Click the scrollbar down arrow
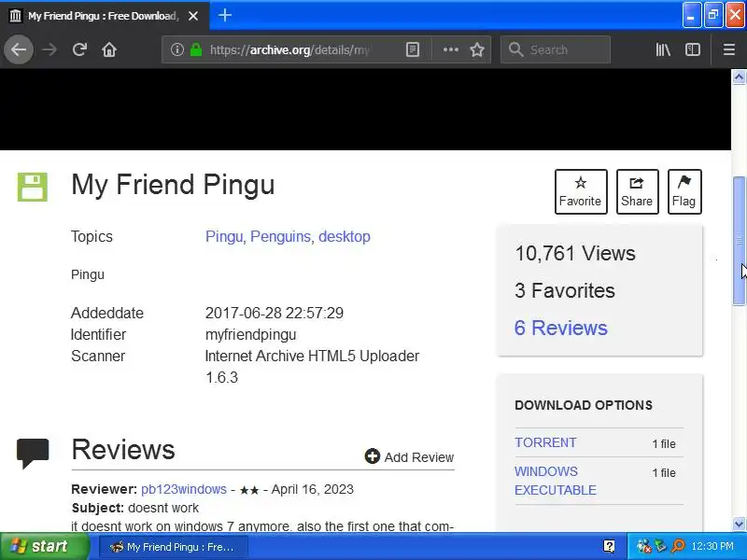This screenshot has height=560, width=747. coord(739,525)
